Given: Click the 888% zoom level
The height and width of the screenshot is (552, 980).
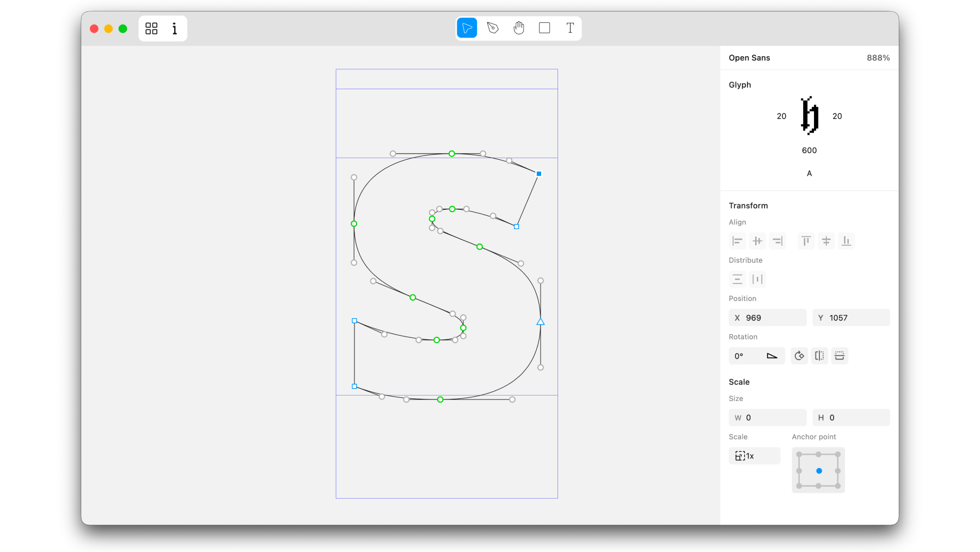Looking at the screenshot, I should tap(878, 58).
